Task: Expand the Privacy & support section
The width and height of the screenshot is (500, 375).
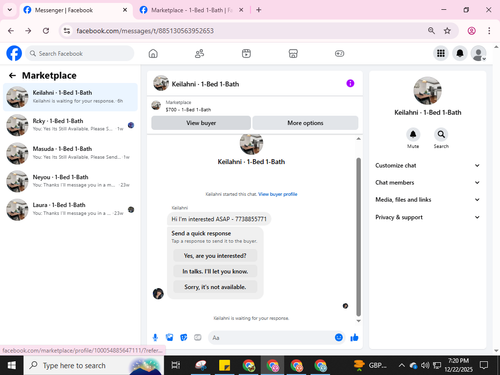Action: pyautogui.click(x=427, y=217)
